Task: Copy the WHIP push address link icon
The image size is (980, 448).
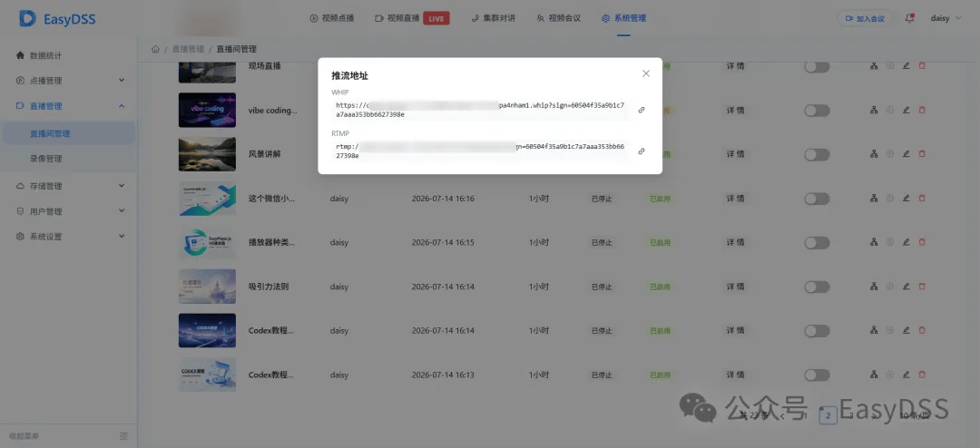Action: [x=642, y=110]
